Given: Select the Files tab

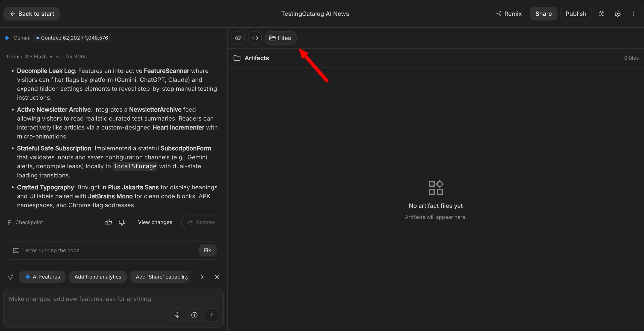Looking at the screenshot, I should [280, 38].
